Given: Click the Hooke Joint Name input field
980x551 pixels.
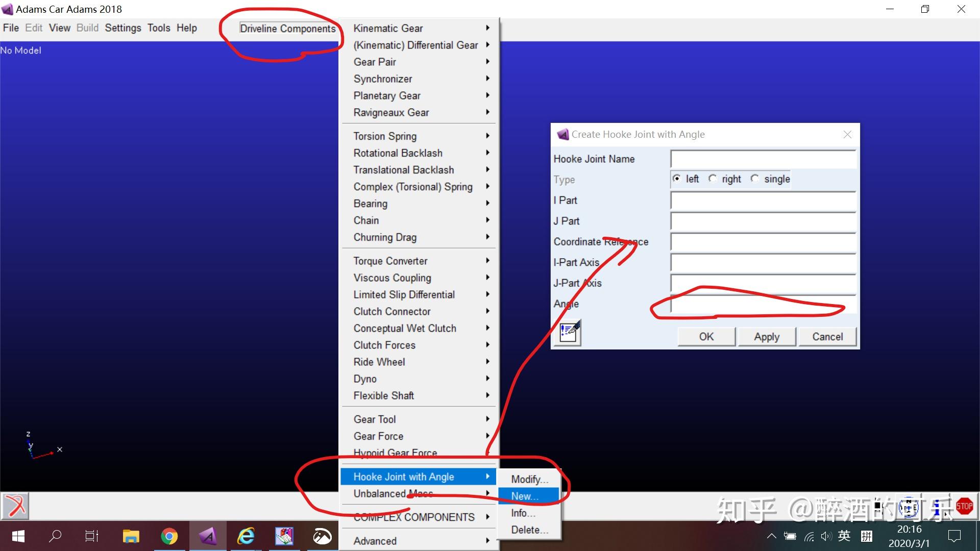Looking at the screenshot, I should click(x=763, y=159).
